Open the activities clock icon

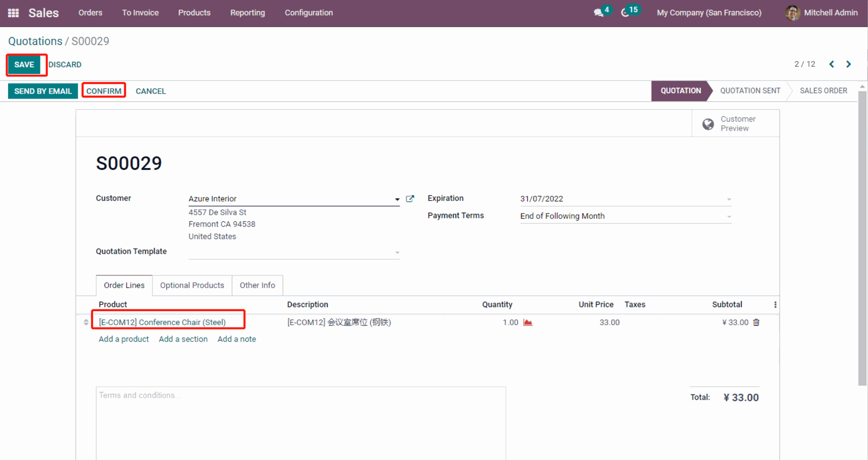click(x=625, y=13)
